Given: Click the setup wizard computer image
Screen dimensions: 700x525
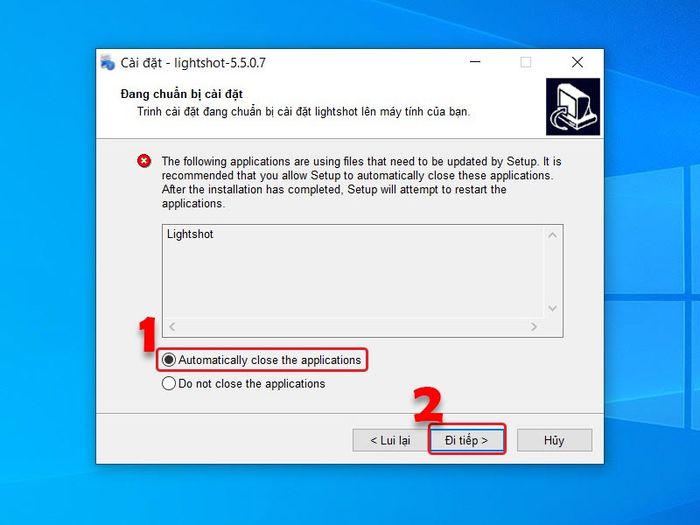Looking at the screenshot, I should tap(573, 107).
